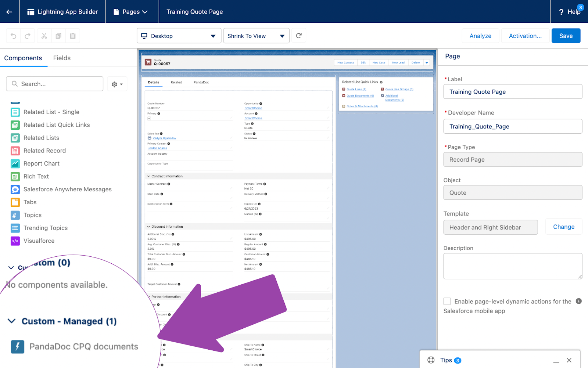Click the components Search field
This screenshot has height=368, width=588.
tap(55, 84)
